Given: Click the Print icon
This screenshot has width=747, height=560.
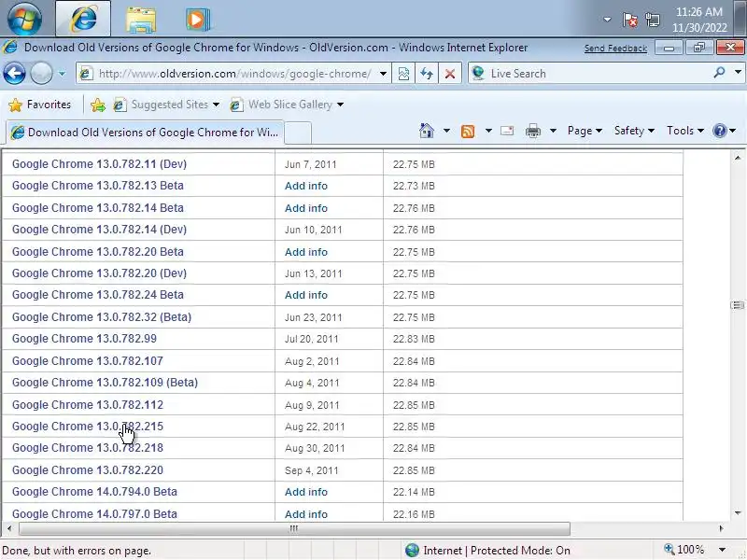Looking at the screenshot, I should [x=532, y=131].
